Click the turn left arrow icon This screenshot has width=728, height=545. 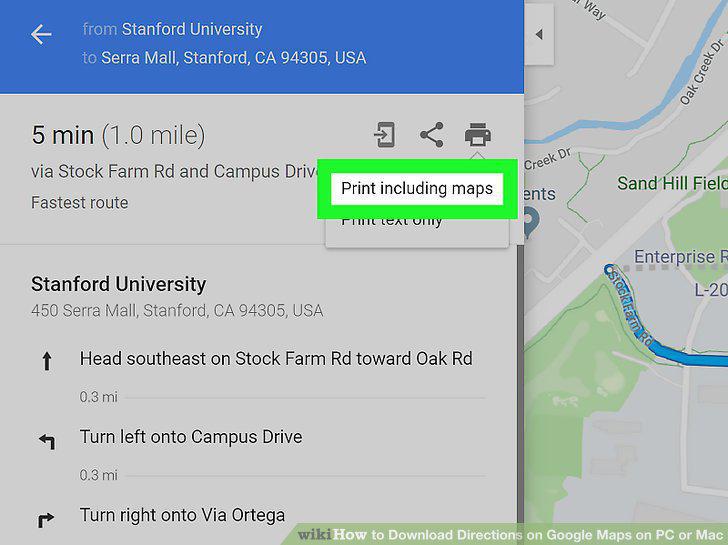pos(47,441)
